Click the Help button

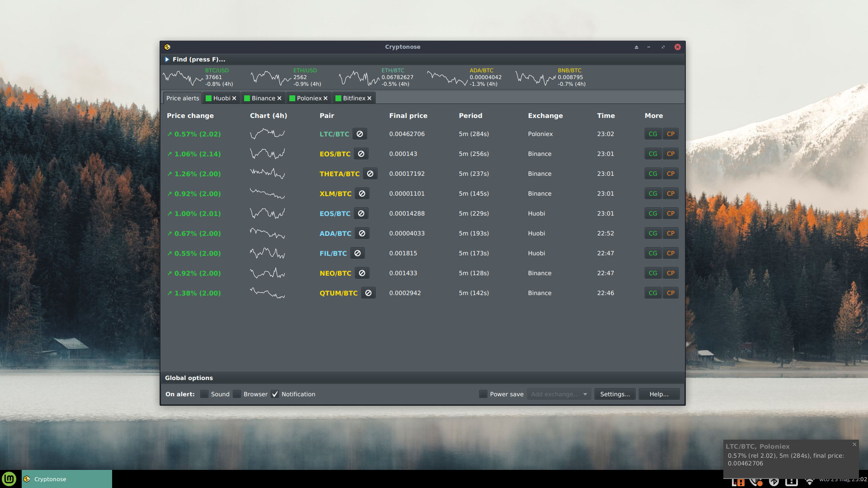tap(659, 394)
